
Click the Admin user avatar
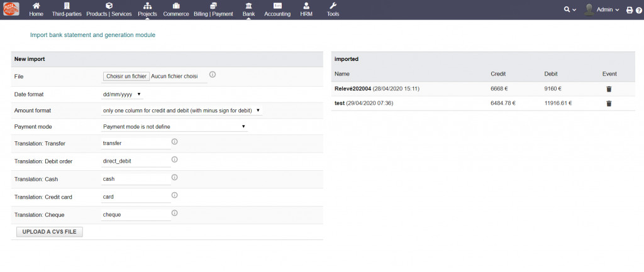589,9
